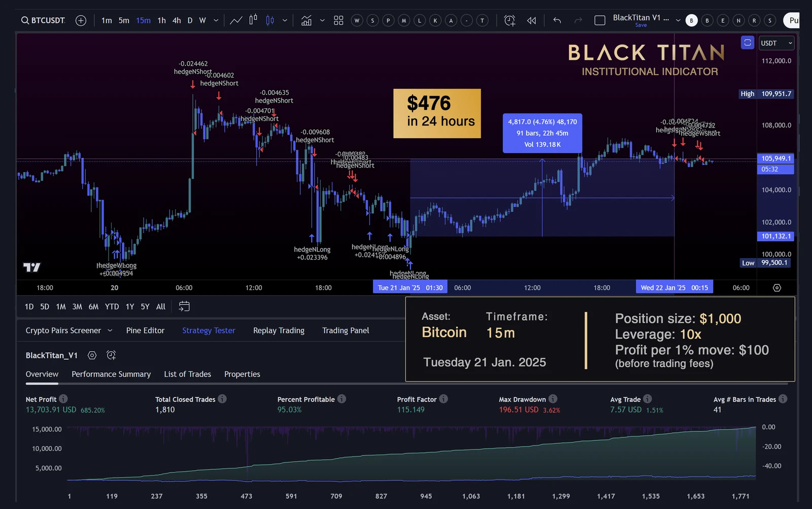Create an alert with the alarm clock icon
The image size is (812, 509).
(x=510, y=20)
